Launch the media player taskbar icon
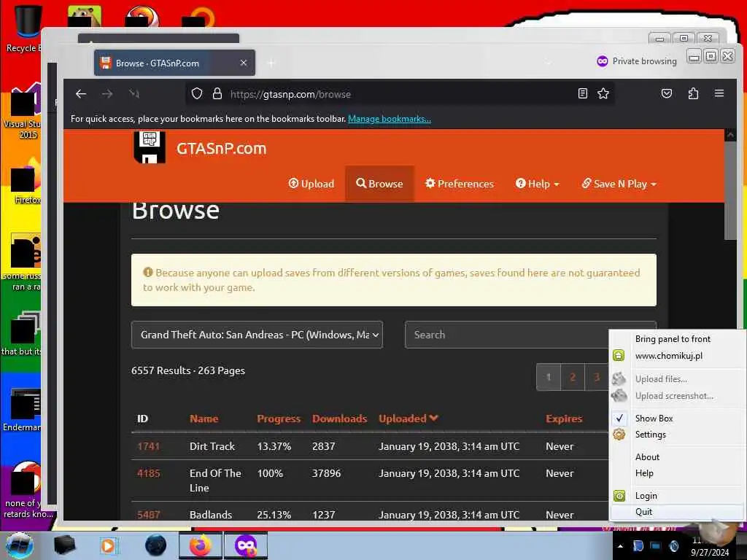Viewport: 747px width, 560px height. click(x=109, y=545)
